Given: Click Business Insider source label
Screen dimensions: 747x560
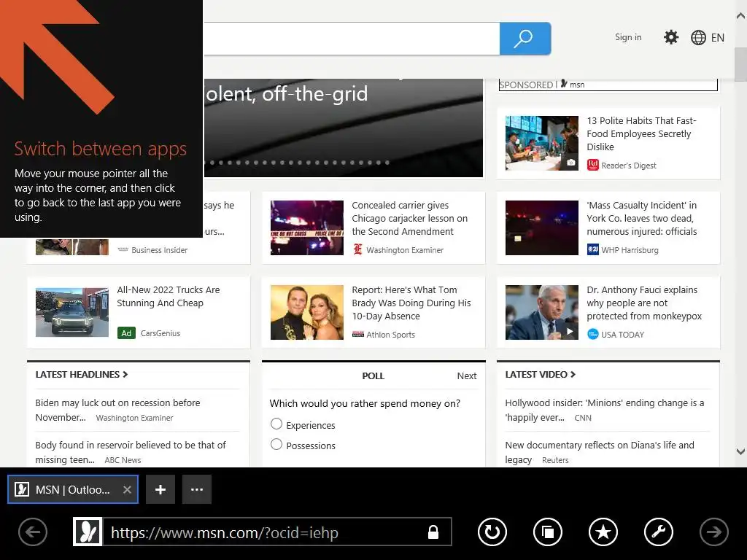Looking at the screenshot, I should point(160,250).
